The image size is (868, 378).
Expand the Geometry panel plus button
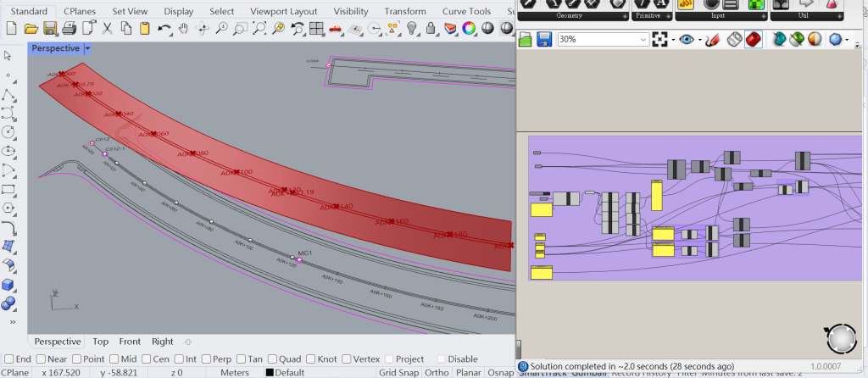(625, 17)
